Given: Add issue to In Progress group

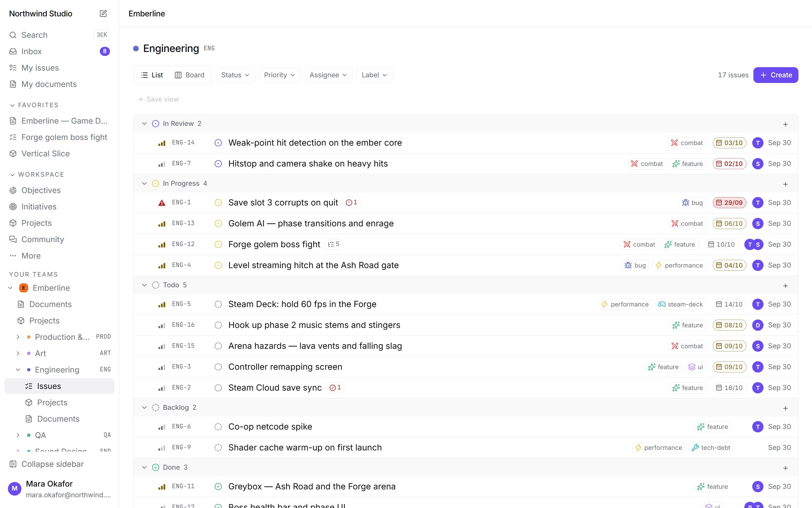Looking at the screenshot, I should coord(785,184).
